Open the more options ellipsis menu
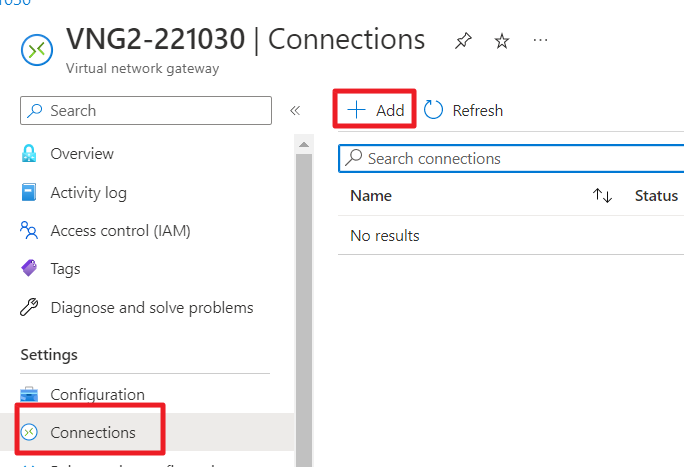The height and width of the screenshot is (467, 684). (540, 41)
